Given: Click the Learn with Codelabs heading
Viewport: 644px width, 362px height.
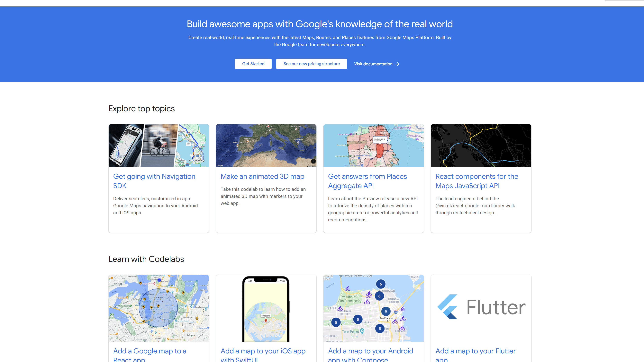Looking at the screenshot, I should pyautogui.click(x=146, y=259).
